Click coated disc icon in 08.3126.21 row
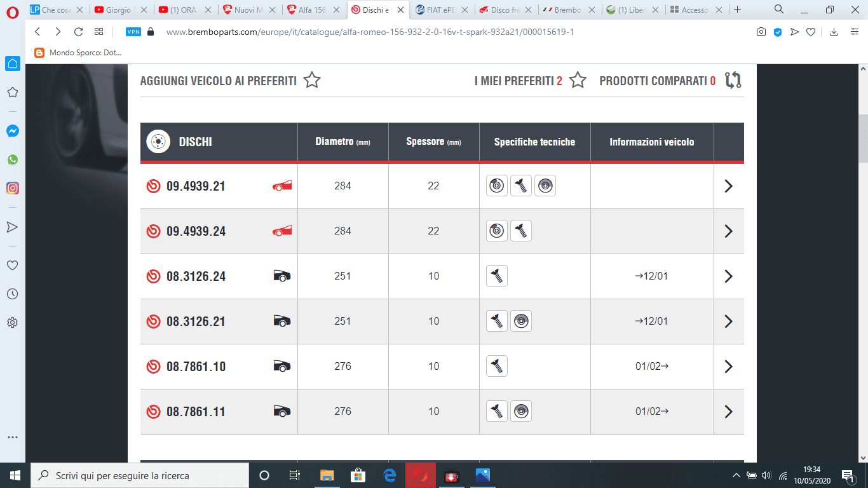This screenshot has height=488, width=868. 521,321
